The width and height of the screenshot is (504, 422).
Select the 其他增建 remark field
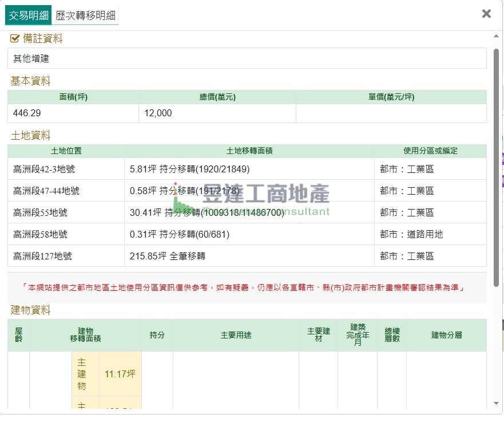pyautogui.click(x=247, y=58)
